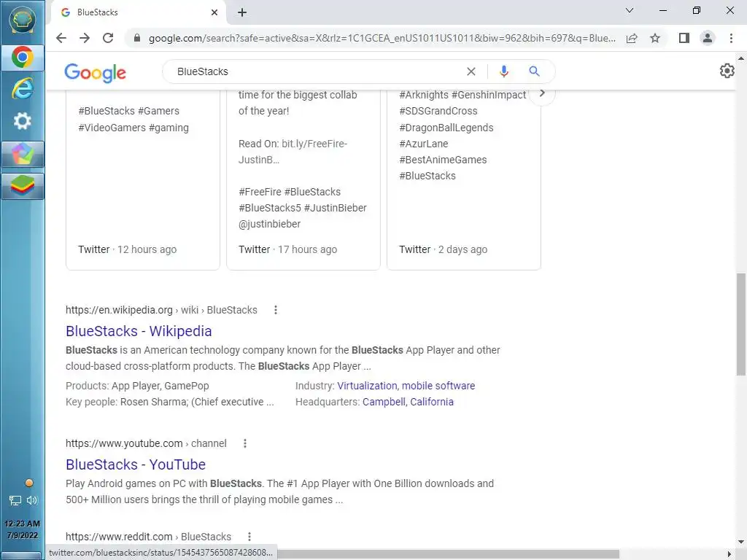Viewport: 747px width, 560px height.
Task: Submit search with magnifier icon
Action: [534, 71]
